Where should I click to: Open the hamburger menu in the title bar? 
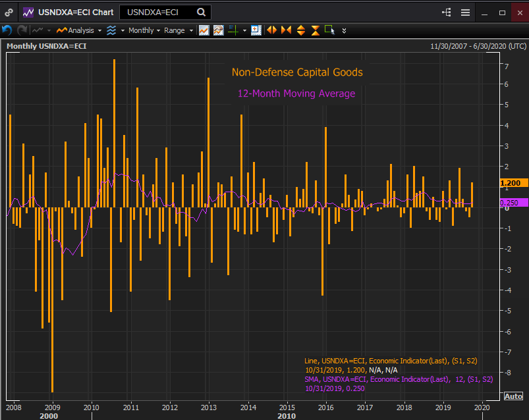[x=465, y=13]
